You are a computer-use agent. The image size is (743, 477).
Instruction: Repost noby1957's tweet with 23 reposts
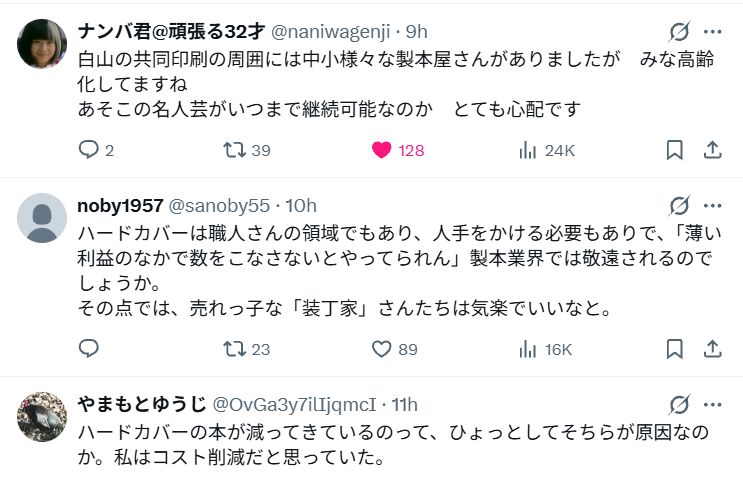[235, 349]
